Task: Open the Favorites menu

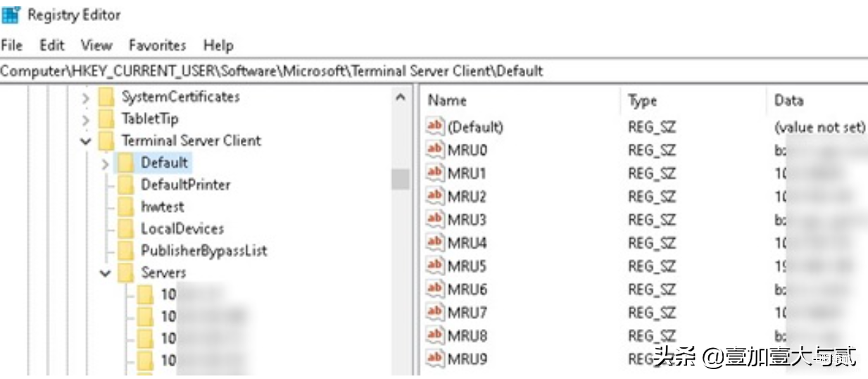Action: (x=157, y=45)
